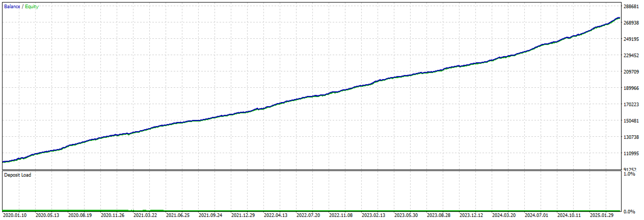
Task: Click the Equity legend label
Action: [32, 7]
